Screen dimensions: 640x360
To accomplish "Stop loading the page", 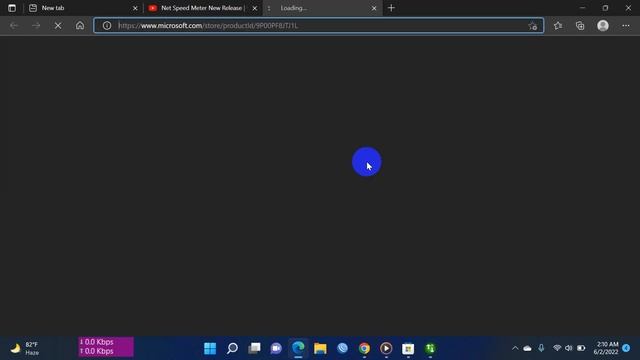I will (x=58, y=26).
